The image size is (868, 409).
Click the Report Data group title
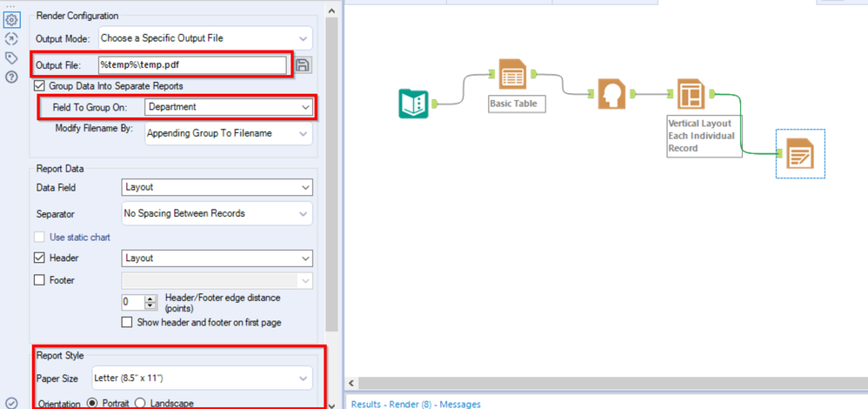58,168
